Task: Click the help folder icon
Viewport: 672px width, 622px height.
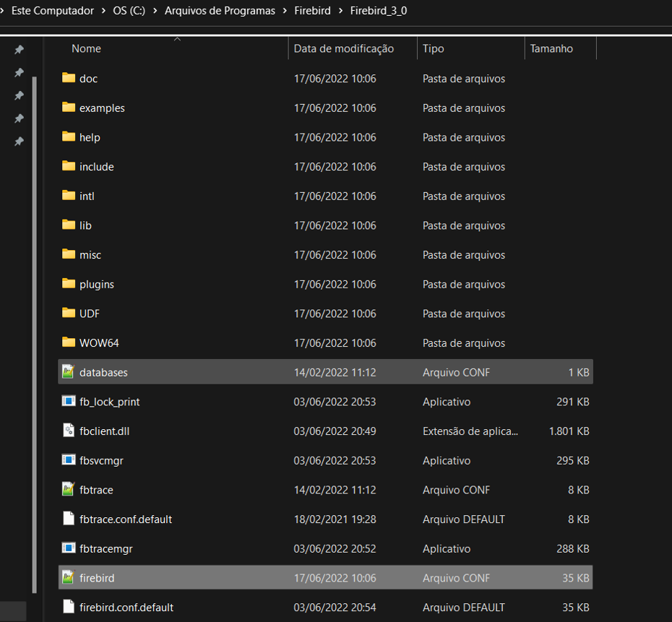Action: point(69,137)
